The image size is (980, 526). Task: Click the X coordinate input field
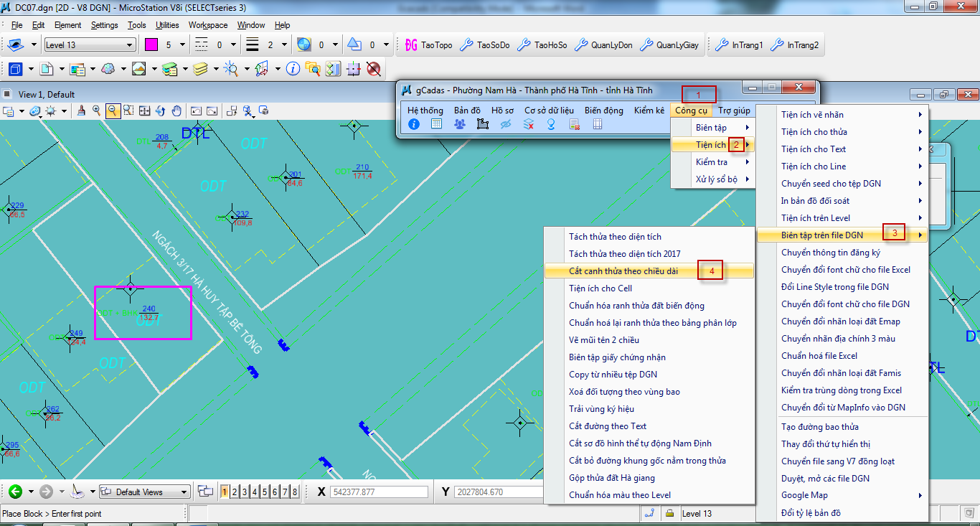378,492
